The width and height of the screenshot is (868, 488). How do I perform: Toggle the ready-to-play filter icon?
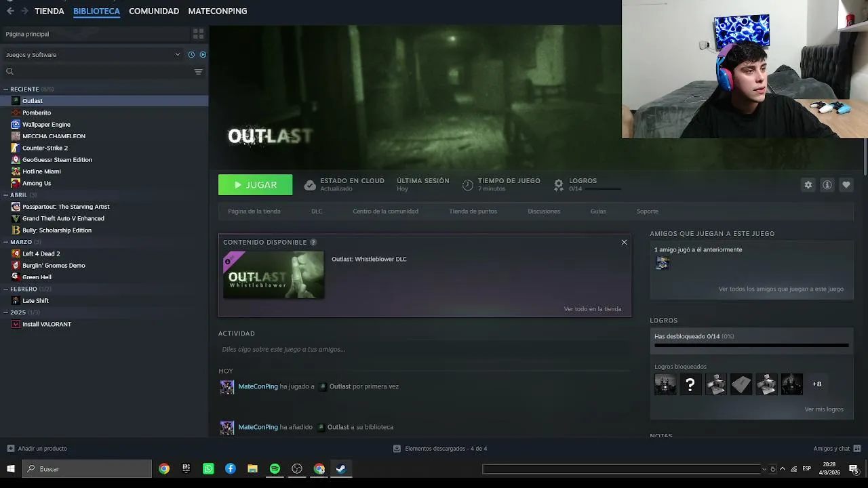(203, 55)
